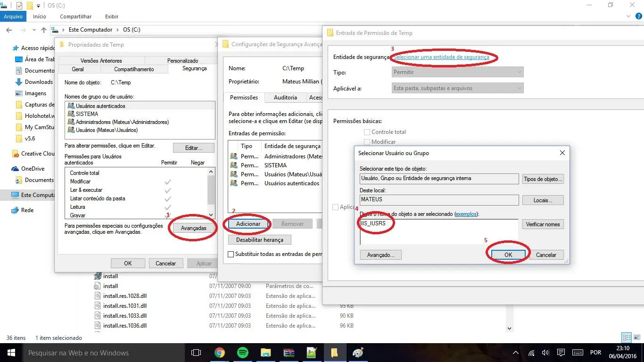Image resolution: width=644 pixels, height=362 pixels.
Task: Click the Explorer file list scroll-down arrow
Action: (510, 328)
